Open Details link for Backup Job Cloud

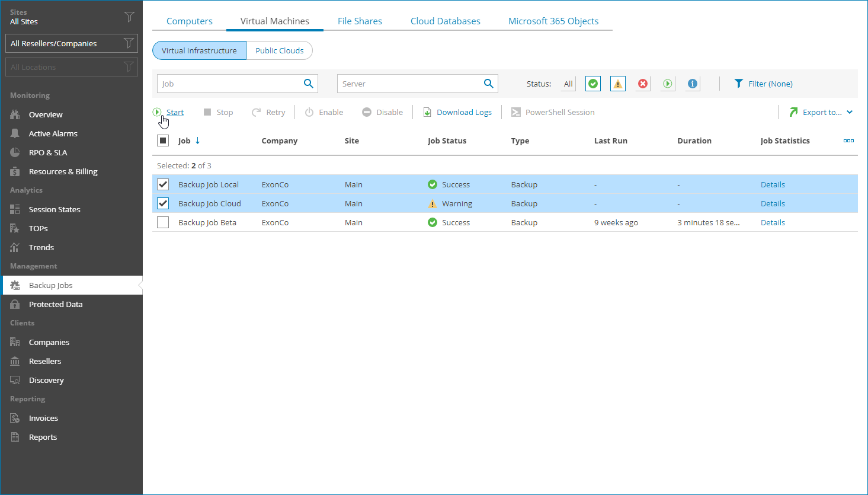click(x=773, y=203)
